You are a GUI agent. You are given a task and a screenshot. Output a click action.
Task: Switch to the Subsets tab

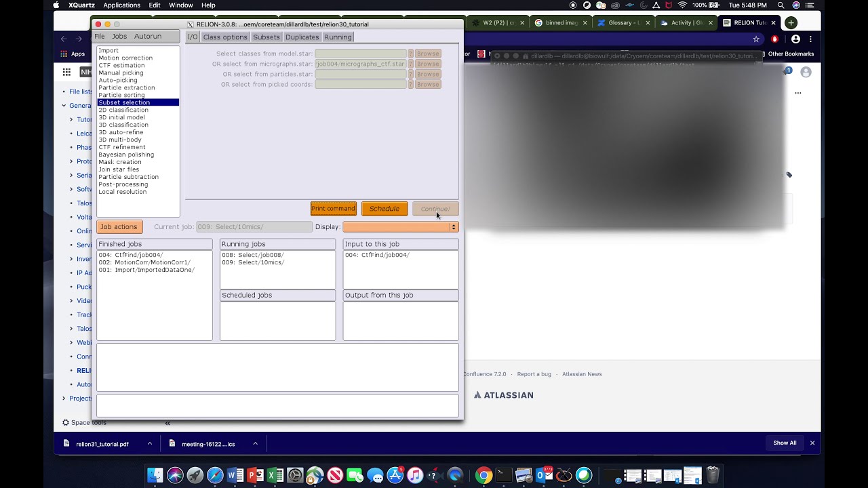[x=267, y=37]
